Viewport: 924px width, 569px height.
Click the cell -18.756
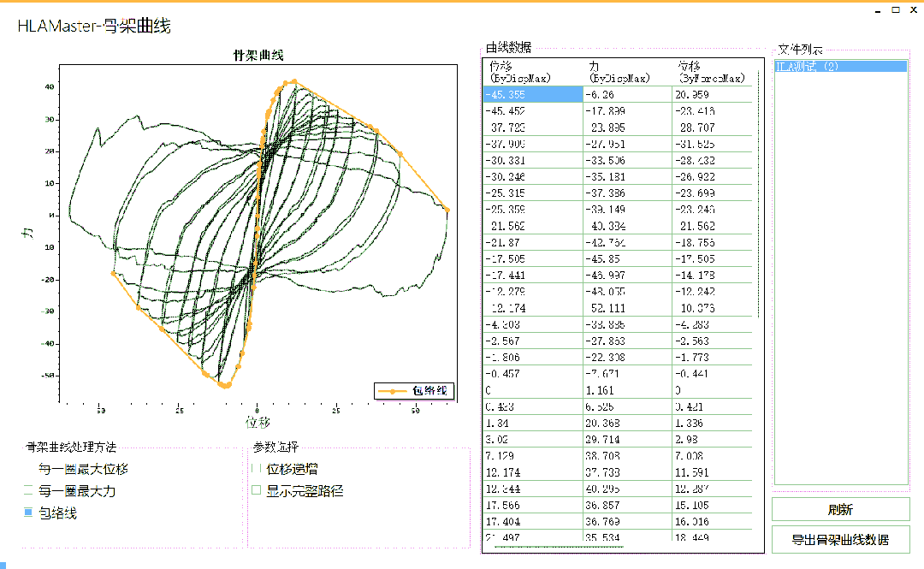click(x=713, y=242)
